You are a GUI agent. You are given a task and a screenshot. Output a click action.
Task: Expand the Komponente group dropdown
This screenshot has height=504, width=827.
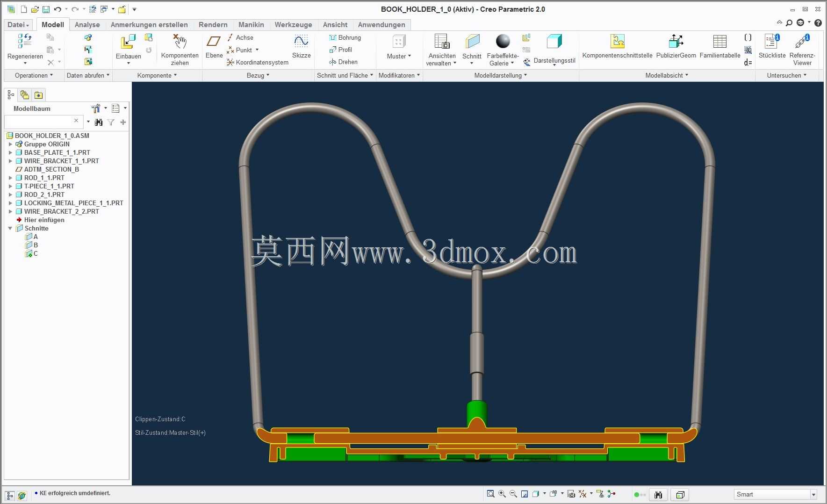157,75
